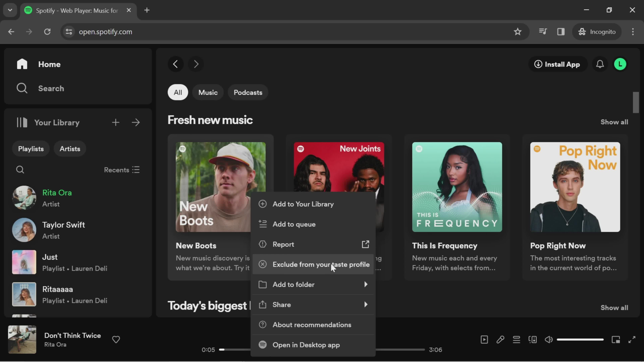Viewport: 644px width, 362px height.
Task: Select the Podcasts filter tab
Action: coord(248,92)
